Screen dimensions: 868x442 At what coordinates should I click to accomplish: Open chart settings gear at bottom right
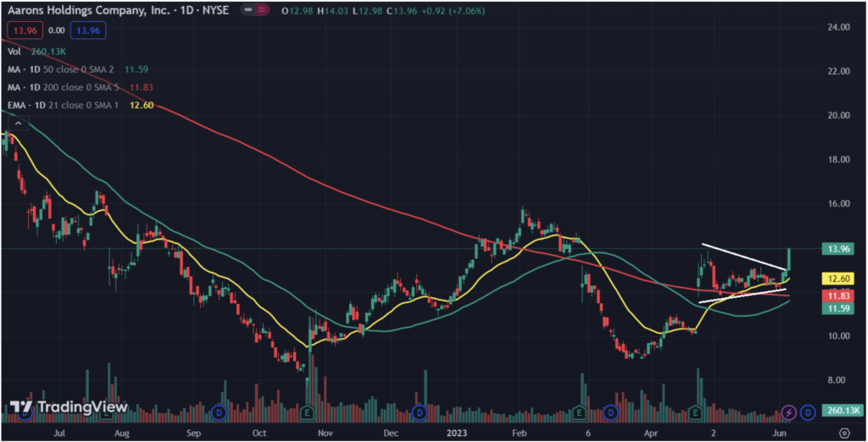[844, 433]
